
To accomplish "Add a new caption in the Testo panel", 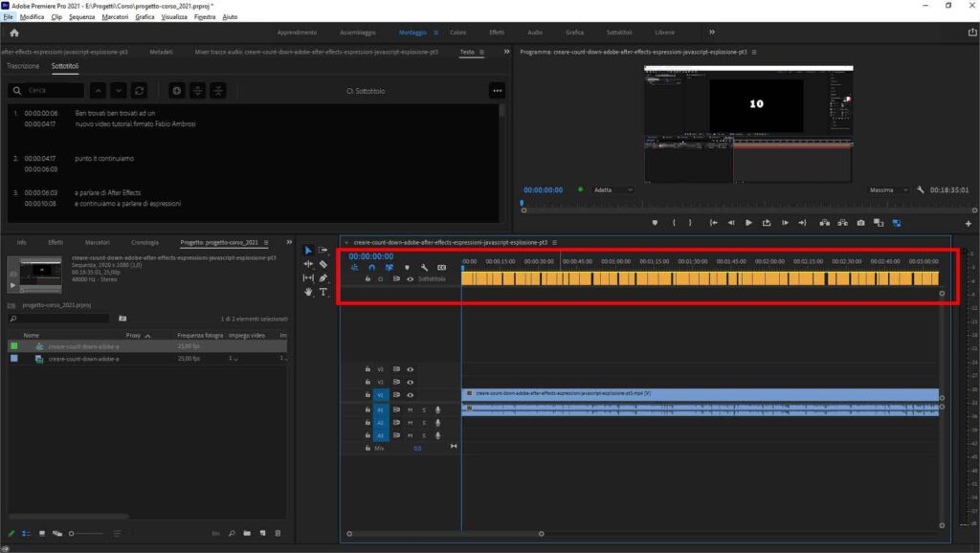I will 178,89.
